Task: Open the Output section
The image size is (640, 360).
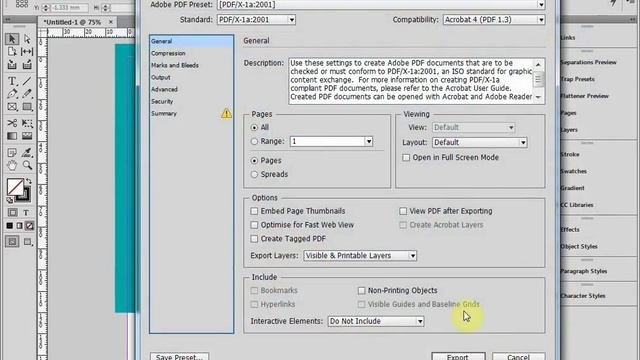Action: [x=161, y=78]
